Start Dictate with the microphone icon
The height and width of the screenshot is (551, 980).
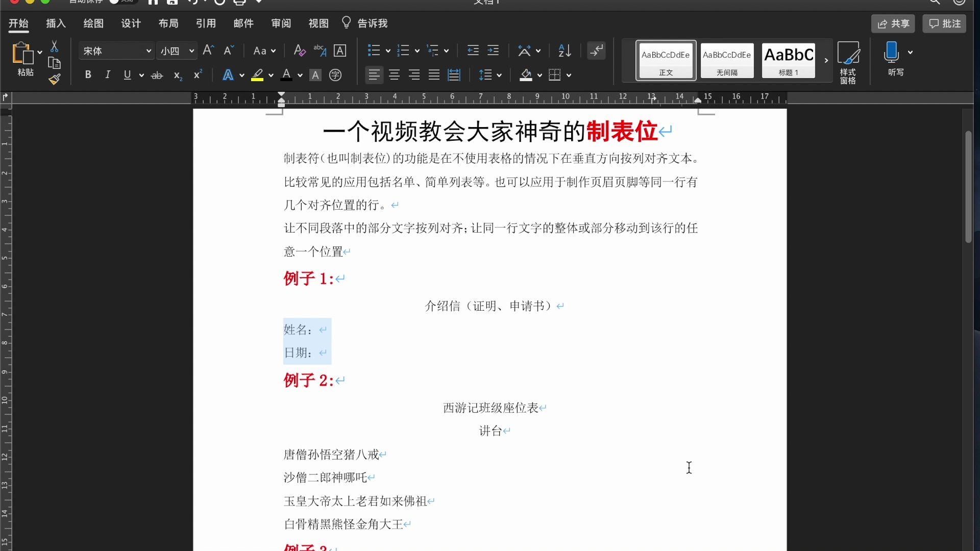[892, 53]
